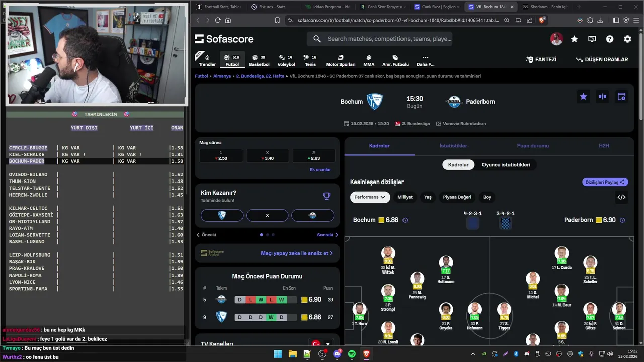Click draw odds 3.40
644x362 pixels.
tap(267, 156)
